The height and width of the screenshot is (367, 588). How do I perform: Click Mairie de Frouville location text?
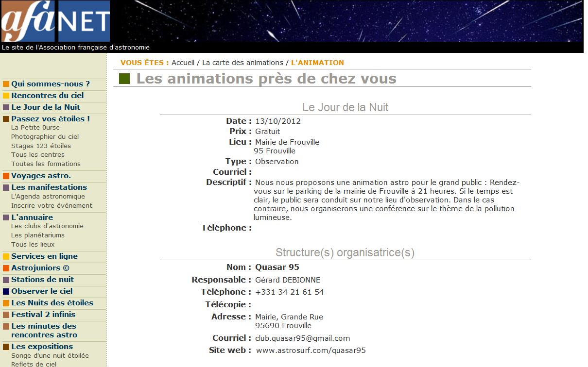tap(287, 142)
